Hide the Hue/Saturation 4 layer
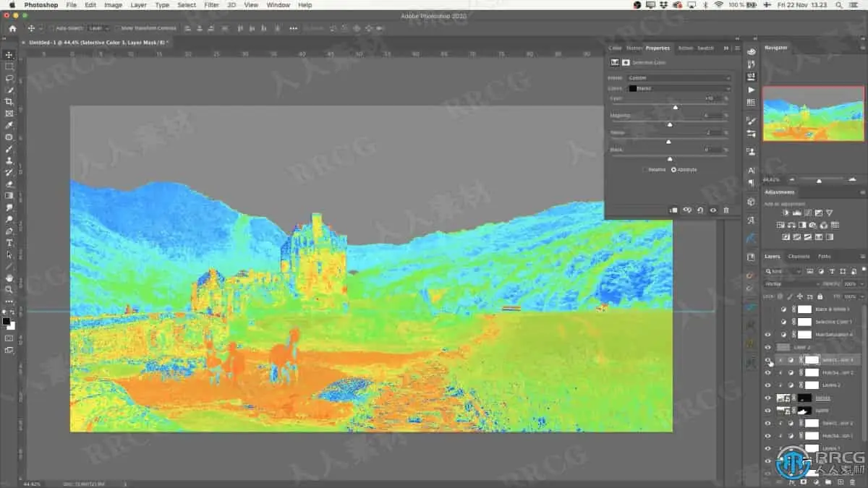The image size is (868, 488). point(767,335)
